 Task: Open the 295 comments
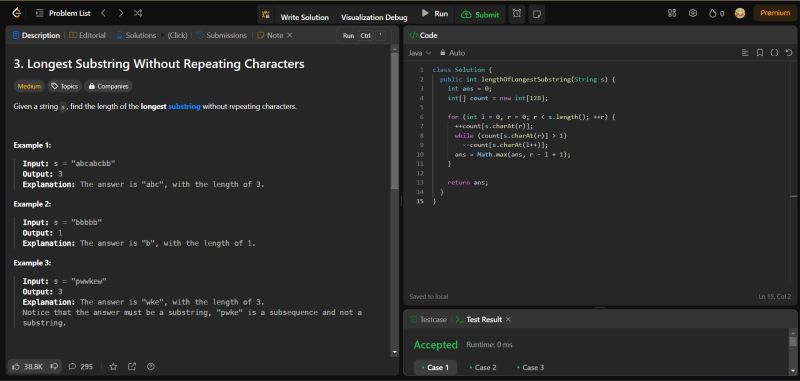(x=81, y=366)
